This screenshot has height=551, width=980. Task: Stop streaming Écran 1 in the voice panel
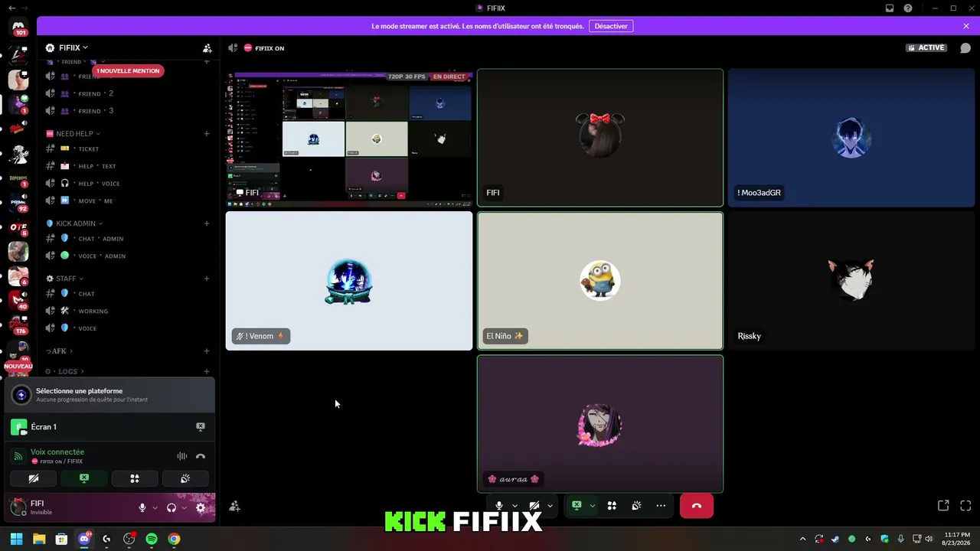tap(201, 427)
